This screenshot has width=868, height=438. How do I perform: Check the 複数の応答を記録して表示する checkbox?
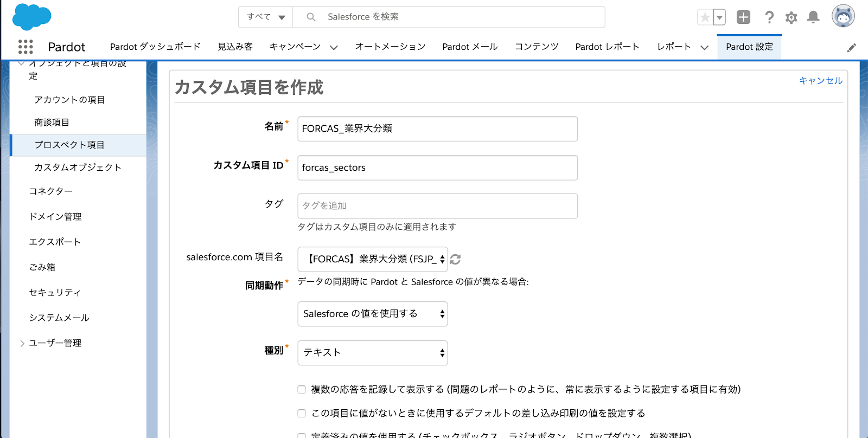(x=302, y=389)
